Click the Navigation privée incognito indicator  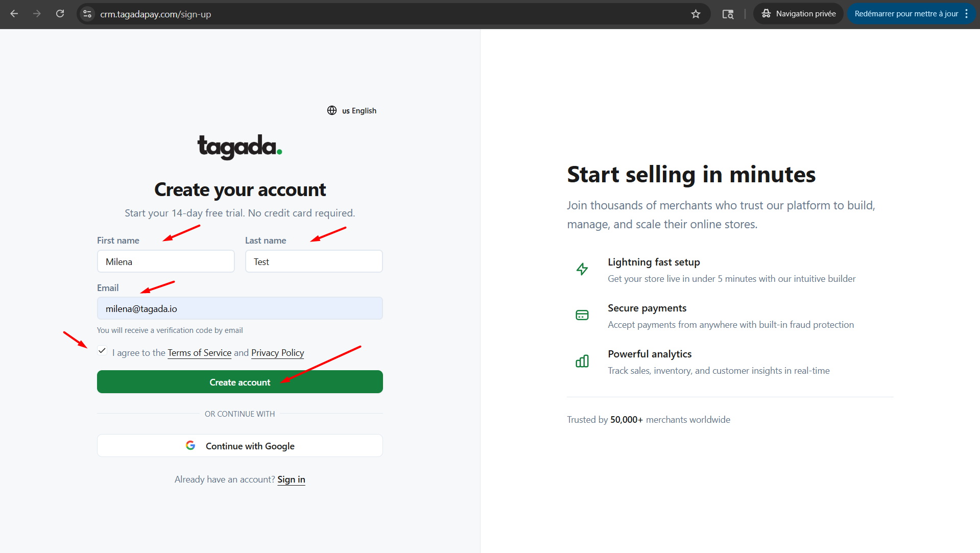[799, 14]
